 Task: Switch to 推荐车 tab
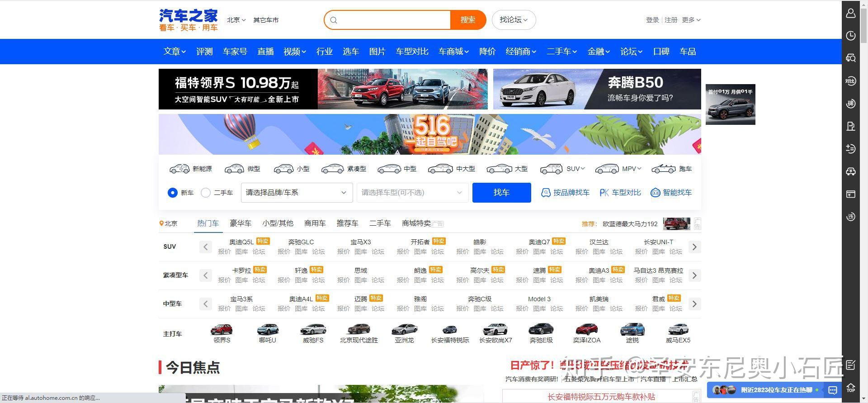(x=348, y=223)
